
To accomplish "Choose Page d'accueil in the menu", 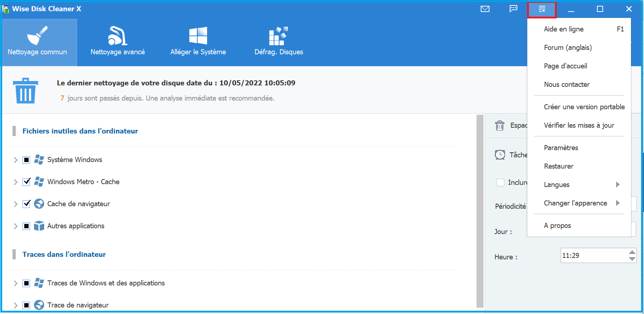I will (579, 66).
